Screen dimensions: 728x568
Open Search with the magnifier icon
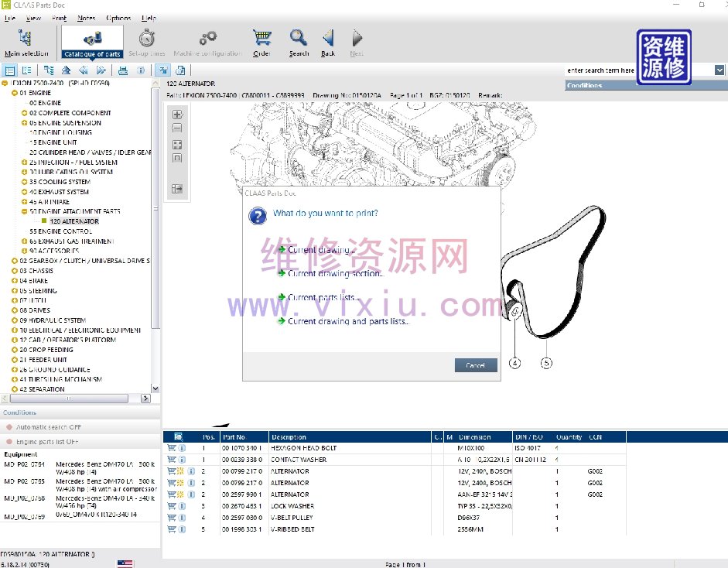click(299, 42)
